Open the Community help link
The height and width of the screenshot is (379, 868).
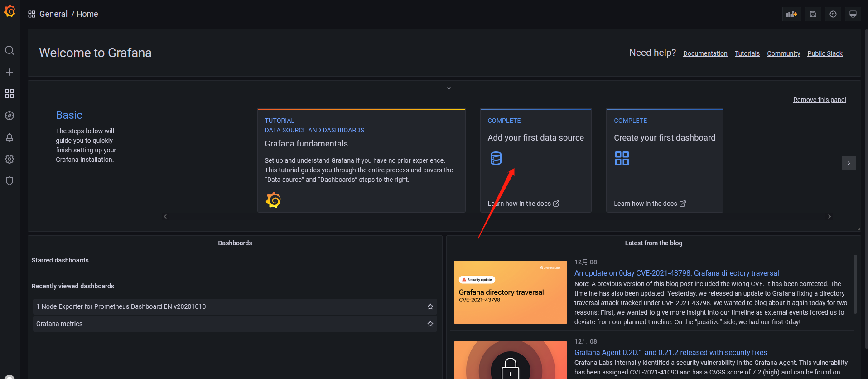[x=783, y=53]
